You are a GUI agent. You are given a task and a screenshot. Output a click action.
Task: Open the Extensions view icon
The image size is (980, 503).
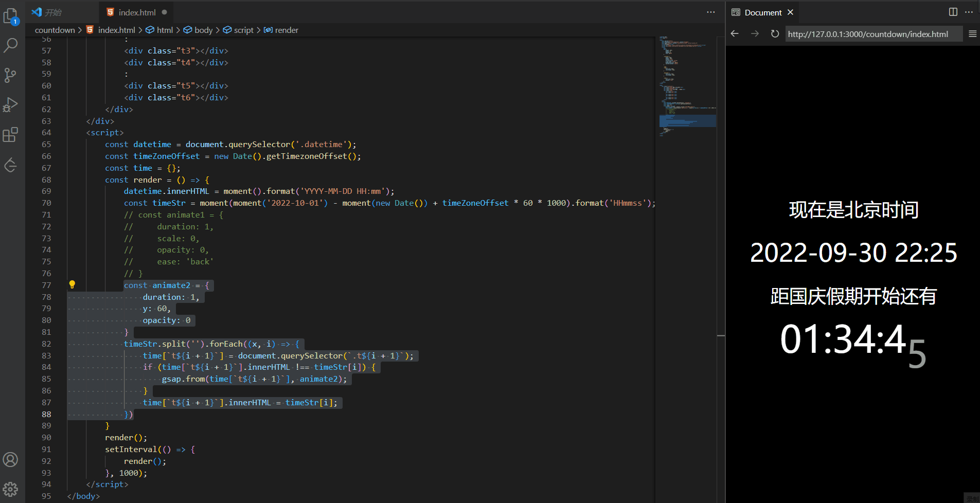click(11, 134)
